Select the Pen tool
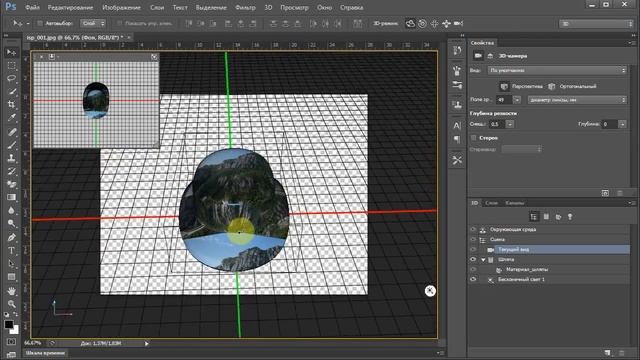Viewport: 640px width, 360px height. [11, 238]
